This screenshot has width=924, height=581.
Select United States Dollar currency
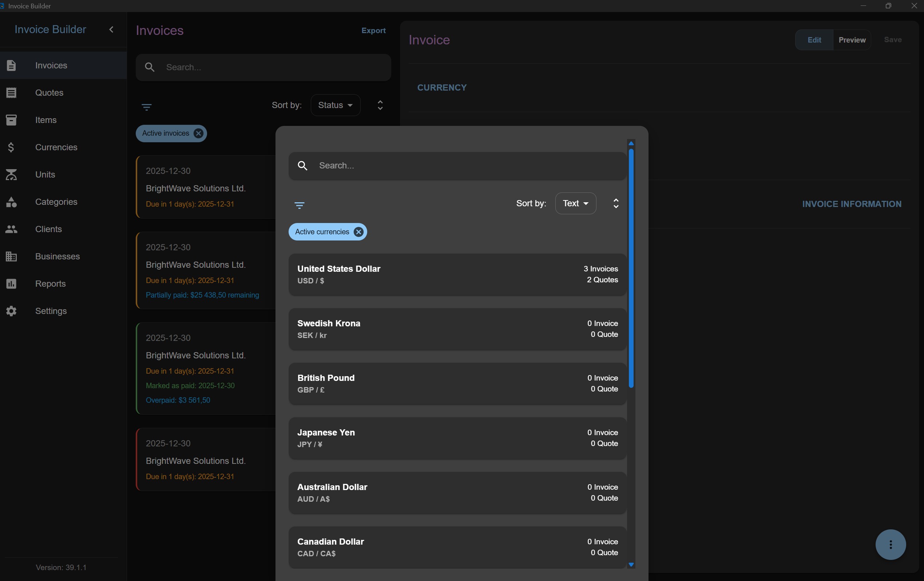(x=457, y=275)
